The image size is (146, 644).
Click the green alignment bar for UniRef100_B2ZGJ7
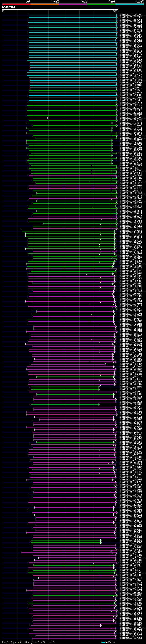click(72, 105)
